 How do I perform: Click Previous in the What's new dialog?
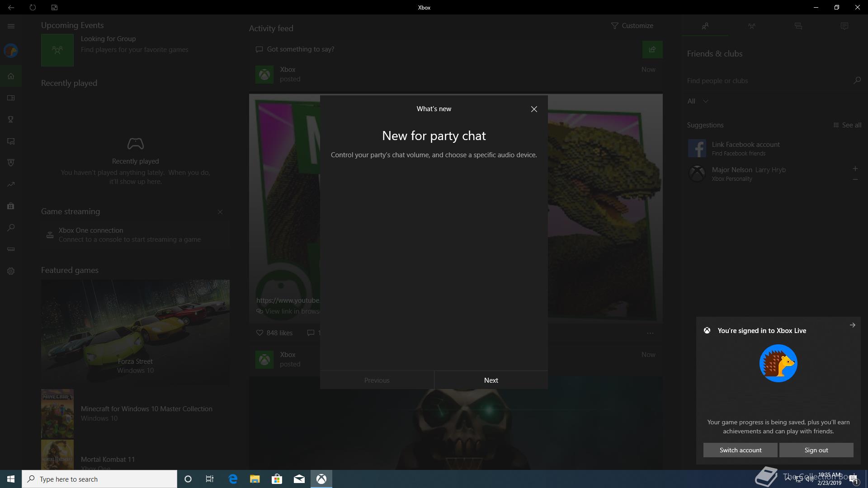(377, 380)
